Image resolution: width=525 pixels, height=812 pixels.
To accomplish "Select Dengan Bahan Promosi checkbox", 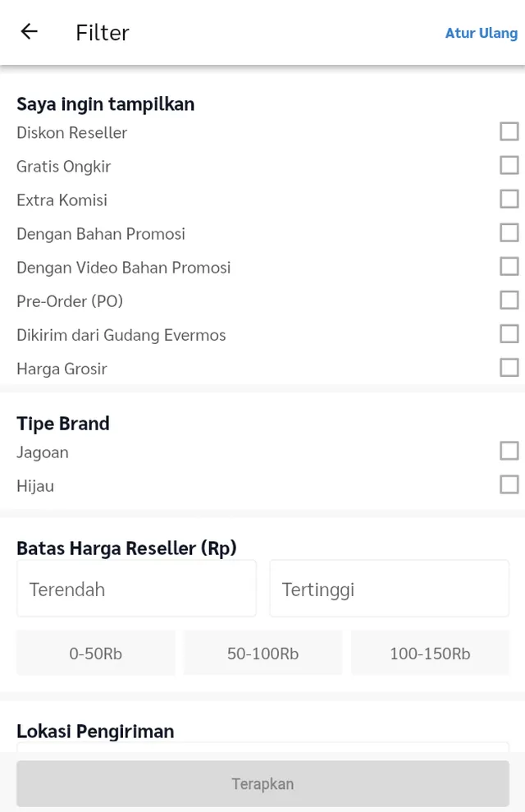I will coord(509,232).
